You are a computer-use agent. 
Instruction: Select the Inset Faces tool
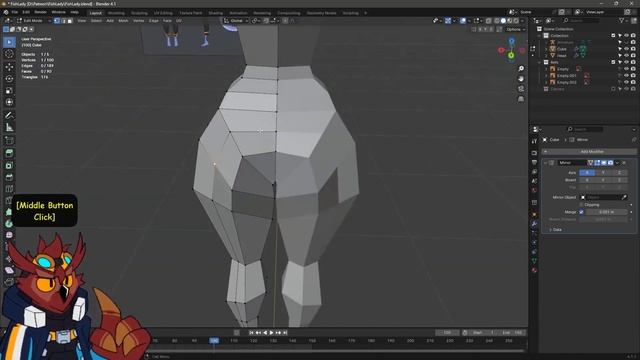coord(9,165)
